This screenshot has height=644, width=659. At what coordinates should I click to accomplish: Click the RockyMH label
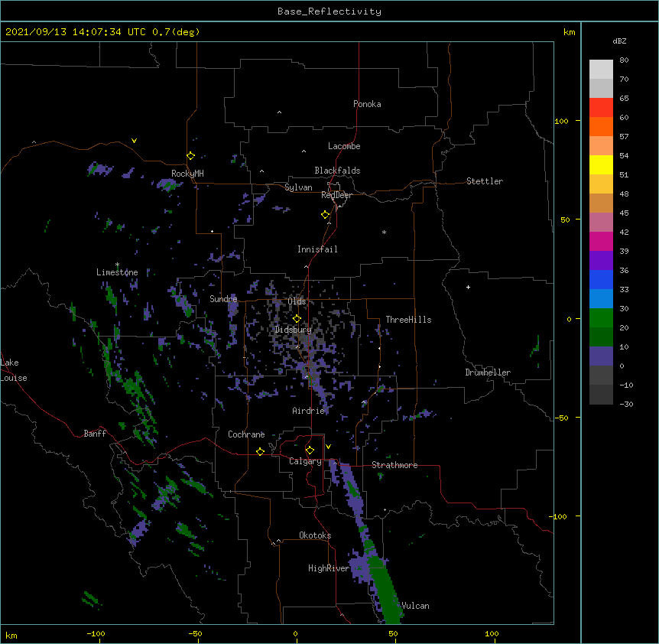click(187, 174)
